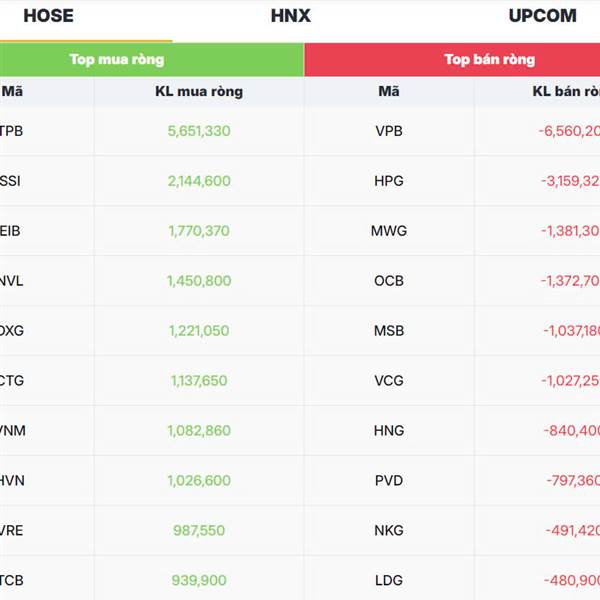Viewport: 600px width, 600px height.
Task: Click the VCG ticker symbol
Action: click(389, 381)
